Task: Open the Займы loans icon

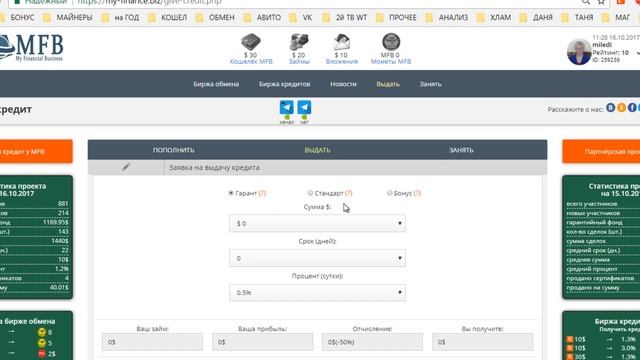Action: click(x=299, y=42)
